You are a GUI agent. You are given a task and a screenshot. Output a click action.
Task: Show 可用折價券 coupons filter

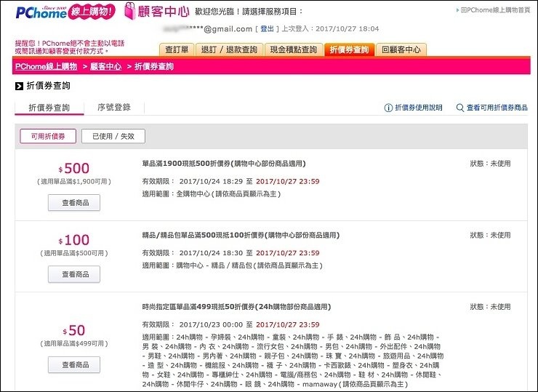[x=48, y=136]
